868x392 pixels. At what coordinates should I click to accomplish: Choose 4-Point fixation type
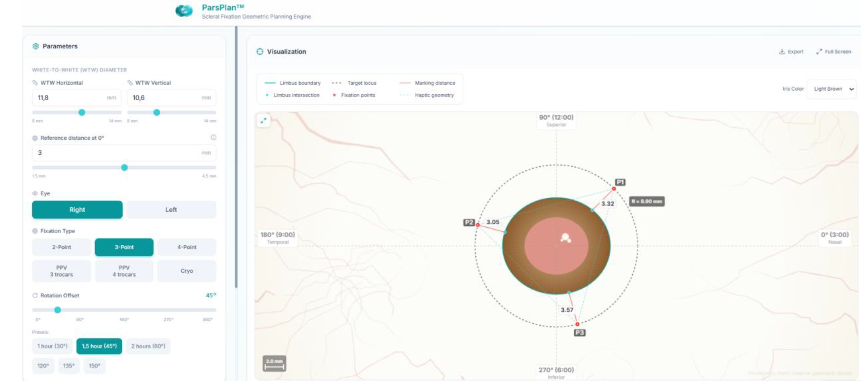(187, 247)
